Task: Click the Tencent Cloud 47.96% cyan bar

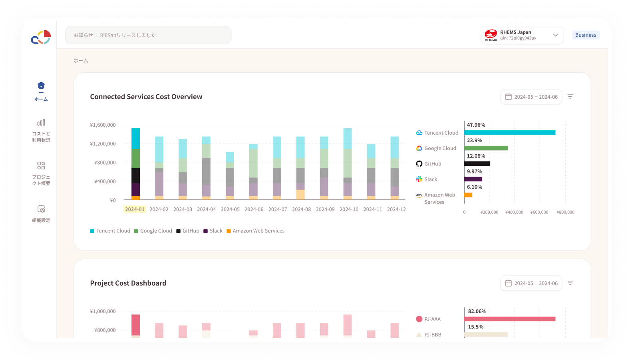Action: point(509,133)
